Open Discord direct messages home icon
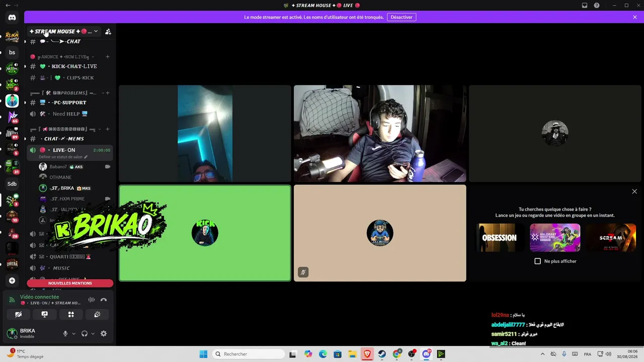The width and height of the screenshot is (644, 362). [x=12, y=18]
